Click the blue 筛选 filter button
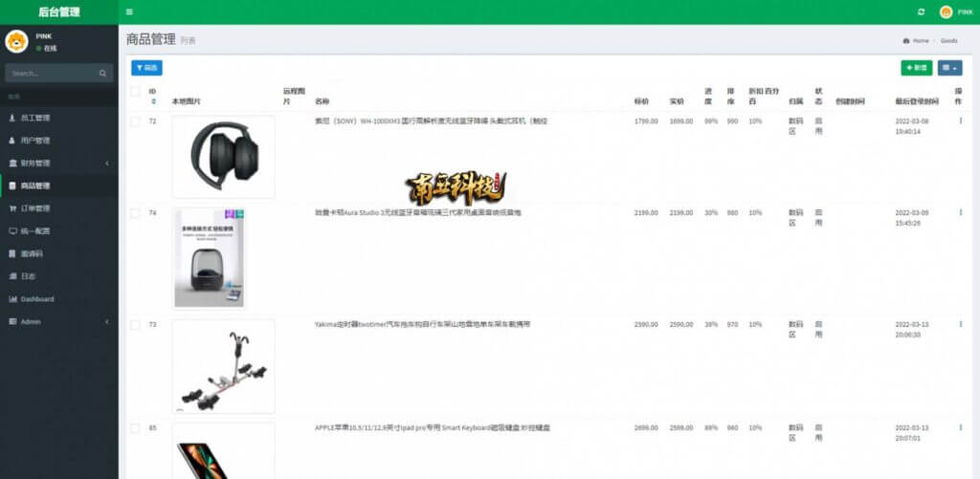The image size is (980, 479). click(146, 68)
